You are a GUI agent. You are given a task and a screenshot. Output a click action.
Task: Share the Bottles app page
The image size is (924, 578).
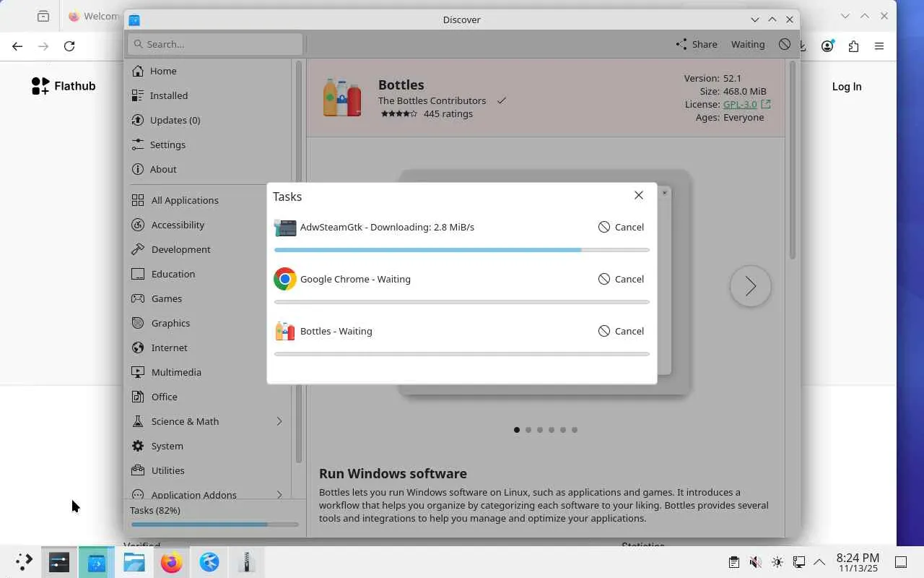[697, 44]
